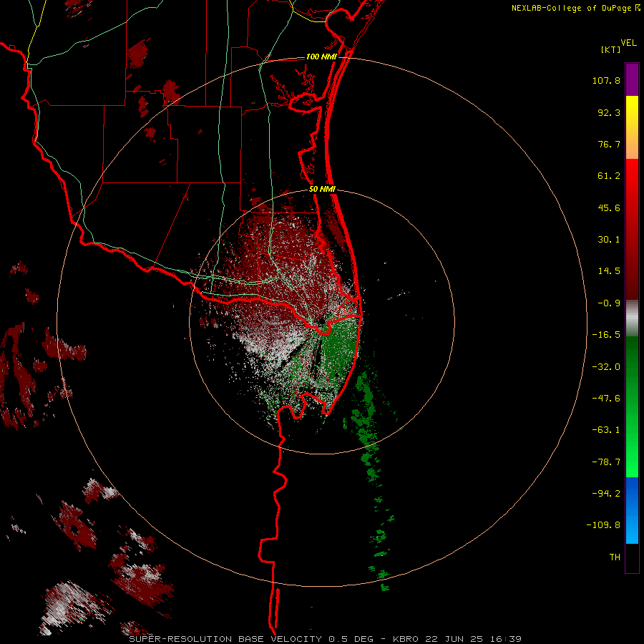Select the 14.5 scale value
This screenshot has width=644, height=644.
point(609,271)
